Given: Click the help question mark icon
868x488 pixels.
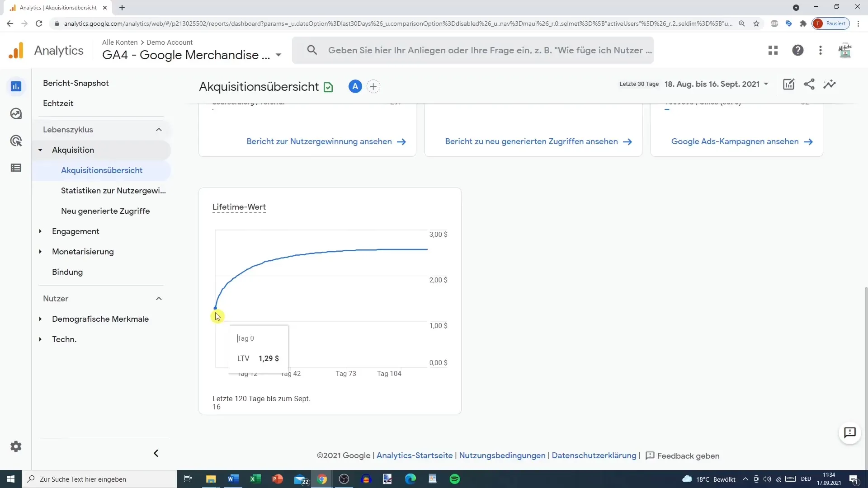Looking at the screenshot, I should coord(797,50).
